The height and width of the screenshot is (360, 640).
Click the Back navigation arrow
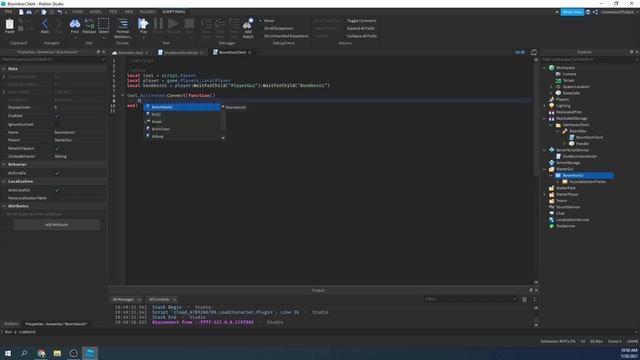45,25
